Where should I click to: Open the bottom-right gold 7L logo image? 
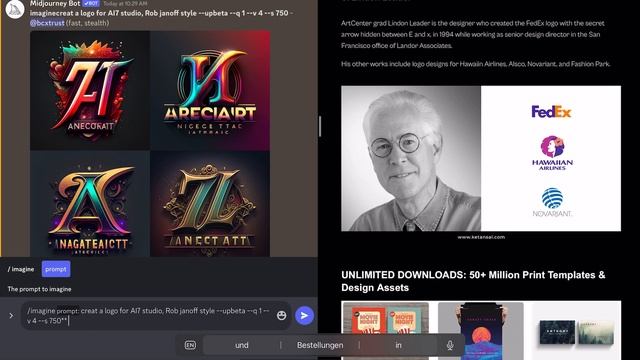210,204
